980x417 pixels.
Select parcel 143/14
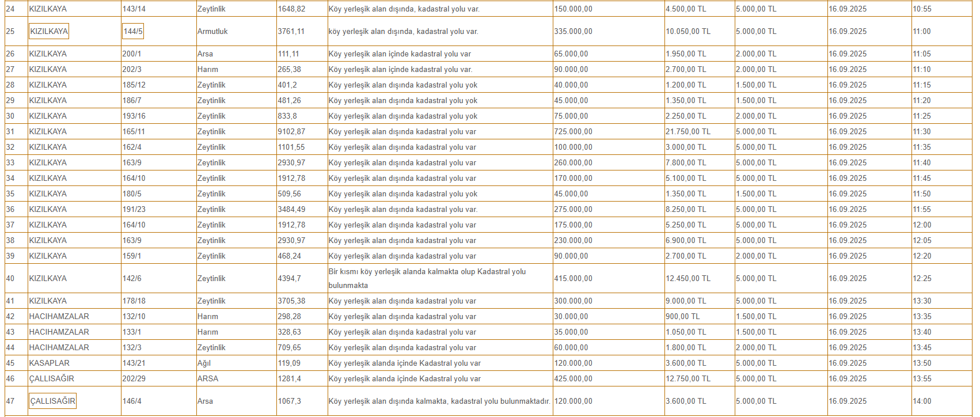click(134, 9)
